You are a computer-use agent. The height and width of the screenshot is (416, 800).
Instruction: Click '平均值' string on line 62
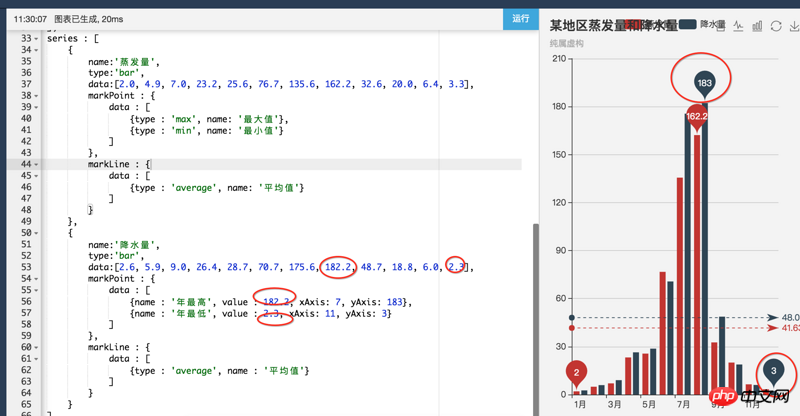286,371
